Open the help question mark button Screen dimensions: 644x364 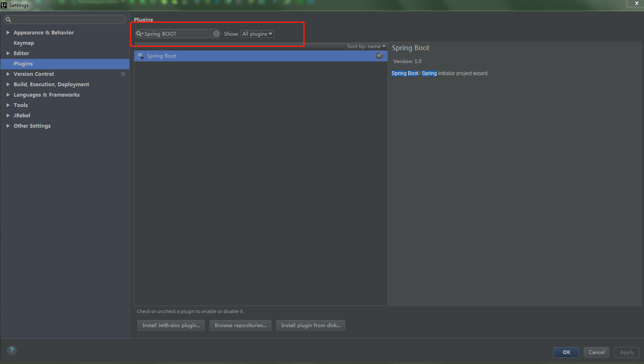click(x=12, y=350)
